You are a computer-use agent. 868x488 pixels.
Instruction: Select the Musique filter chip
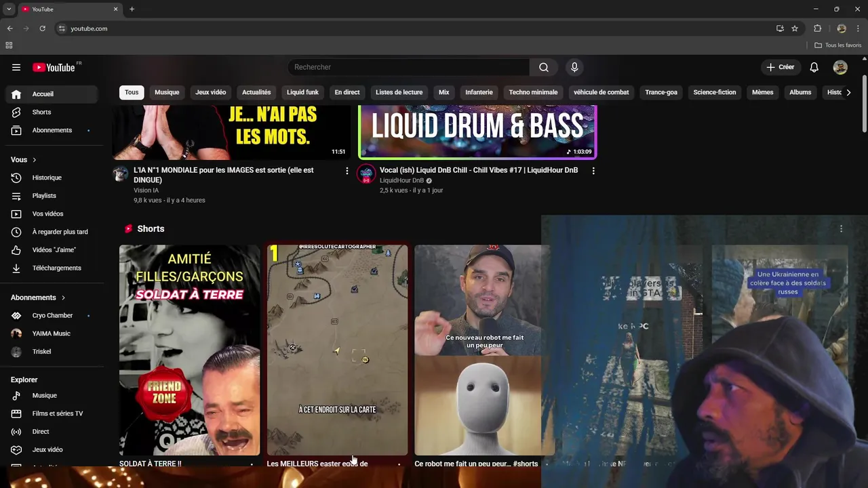167,92
